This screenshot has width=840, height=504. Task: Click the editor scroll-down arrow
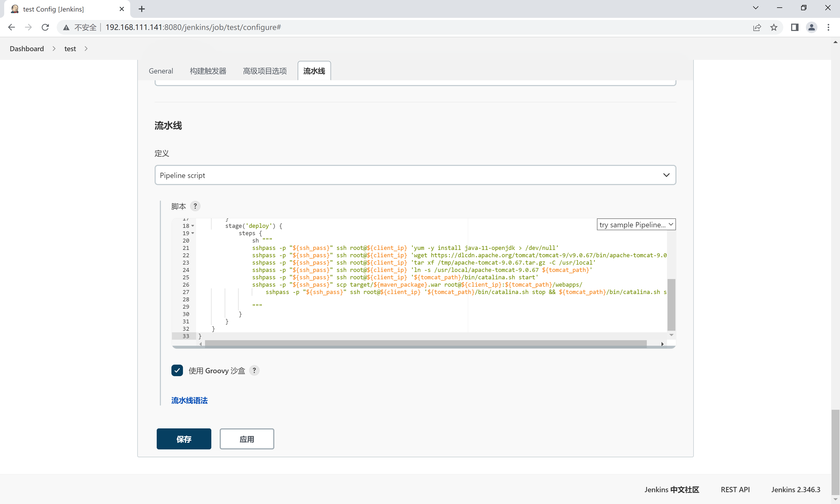click(671, 335)
